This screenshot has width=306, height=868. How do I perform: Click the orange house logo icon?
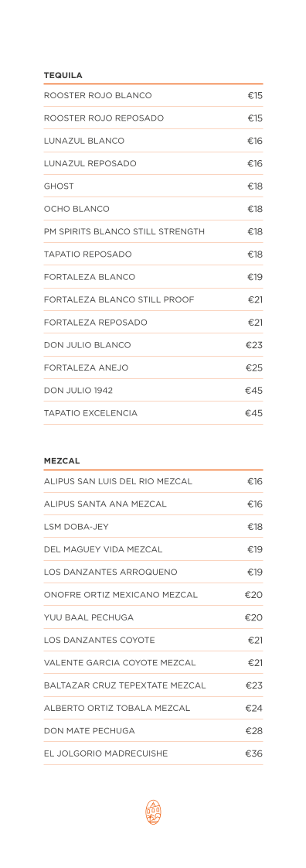tap(153, 812)
